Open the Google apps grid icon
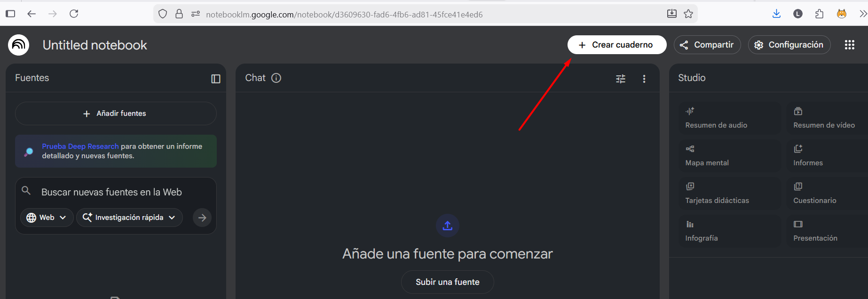 (849, 45)
